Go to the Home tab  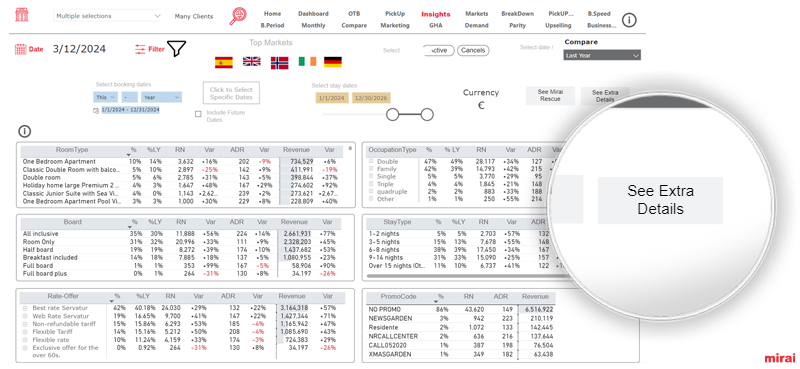(x=272, y=14)
